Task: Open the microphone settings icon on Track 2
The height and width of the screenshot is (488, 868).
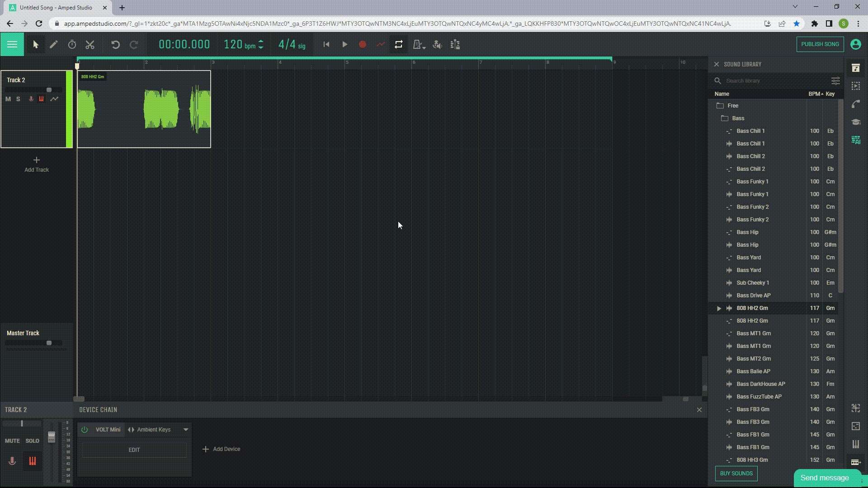Action: tap(30, 99)
